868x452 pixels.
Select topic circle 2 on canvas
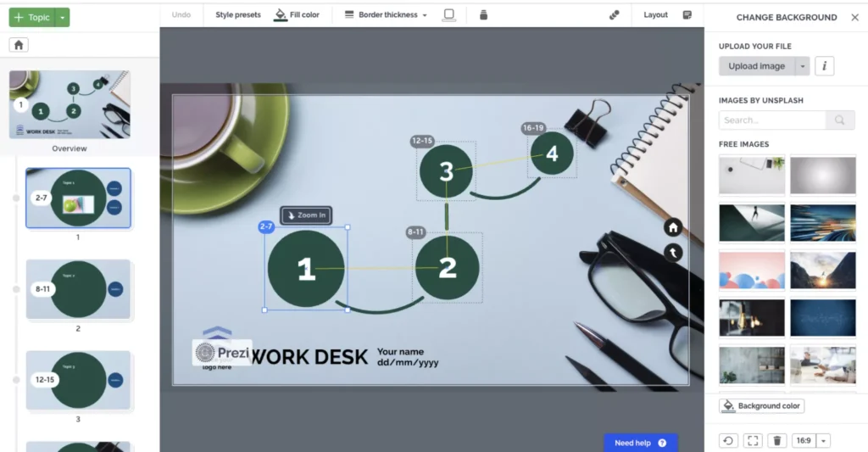tap(448, 268)
